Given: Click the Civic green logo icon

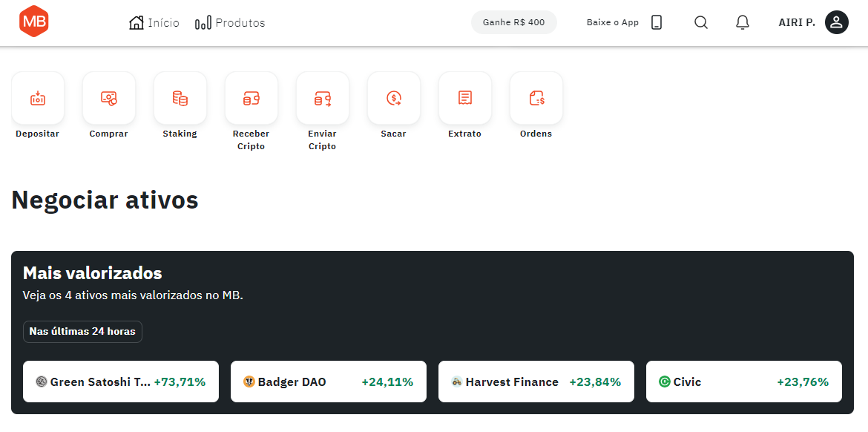Looking at the screenshot, I should [664, 382].
